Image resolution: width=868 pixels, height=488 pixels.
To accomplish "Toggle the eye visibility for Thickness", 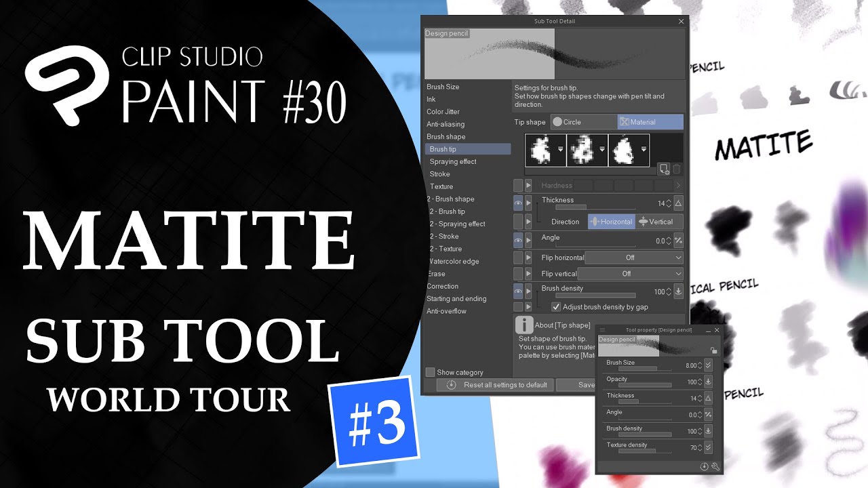I will point(518,203).
